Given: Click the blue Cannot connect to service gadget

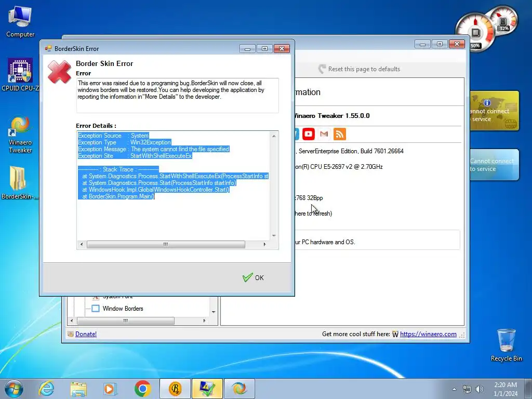Looking at the screenshot, I should click(x=495, y=165).
